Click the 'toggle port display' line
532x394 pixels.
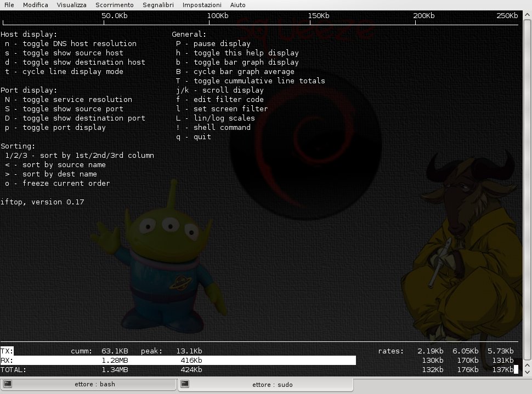[x=55, y=128]
